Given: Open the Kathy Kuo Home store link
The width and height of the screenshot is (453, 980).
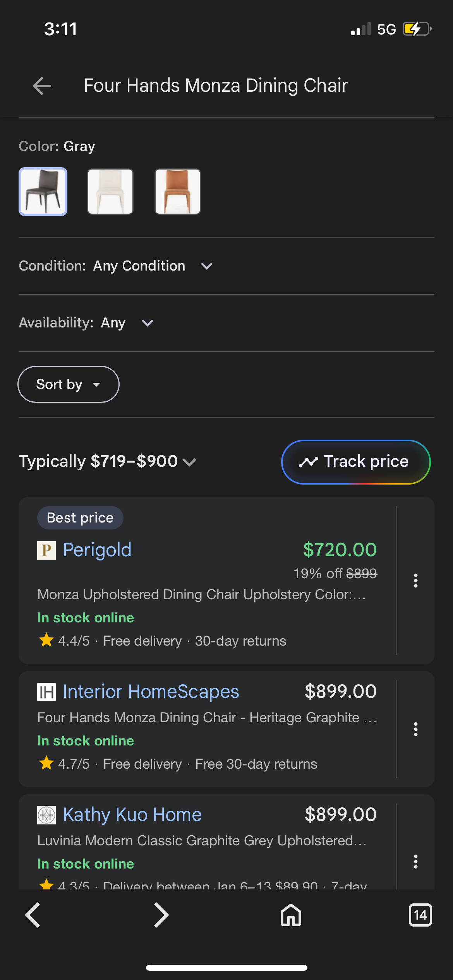Looking at the screenshot, I should click(132, 815).
